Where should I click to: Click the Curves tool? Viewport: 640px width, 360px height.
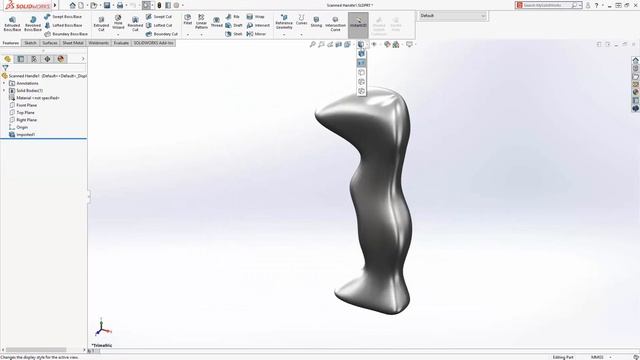[x=301, y=20]
